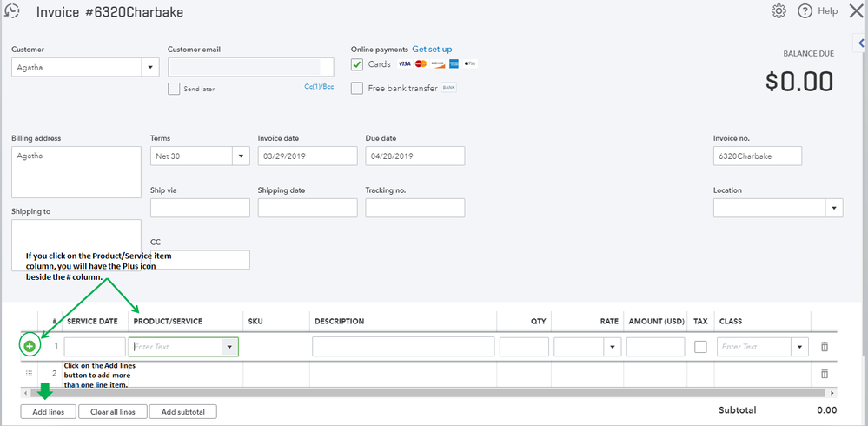Screen dimensions: 868x426
Task: Click the Add lines button
Action: click(48, 411)
